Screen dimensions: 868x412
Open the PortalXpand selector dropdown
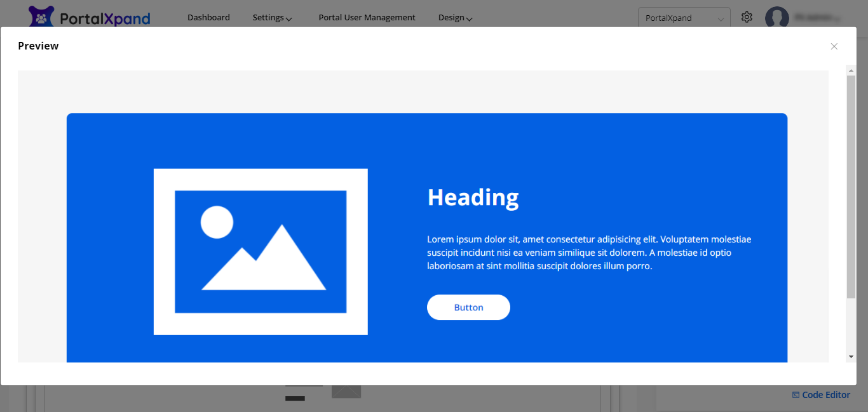pos(684,18)
